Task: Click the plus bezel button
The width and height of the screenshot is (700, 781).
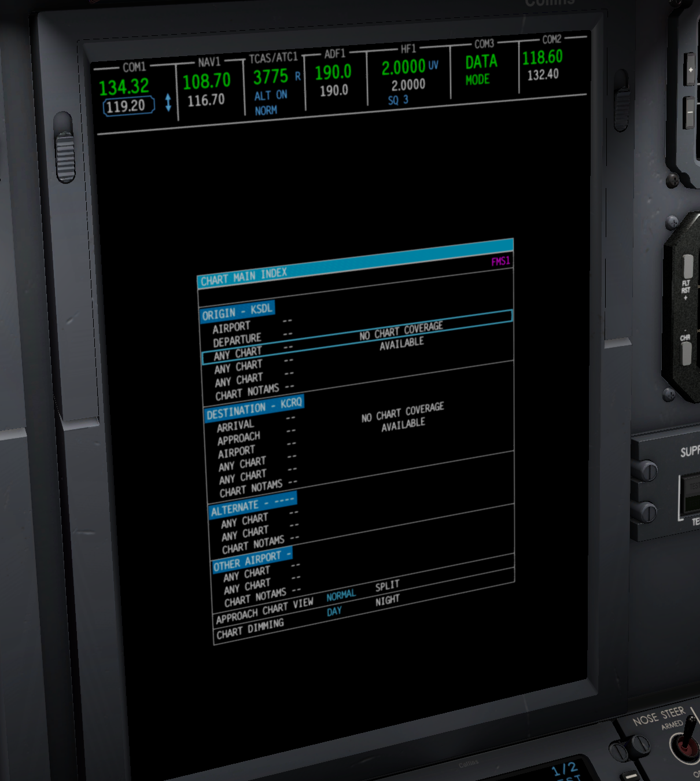Action: click(x=689, y=70)
